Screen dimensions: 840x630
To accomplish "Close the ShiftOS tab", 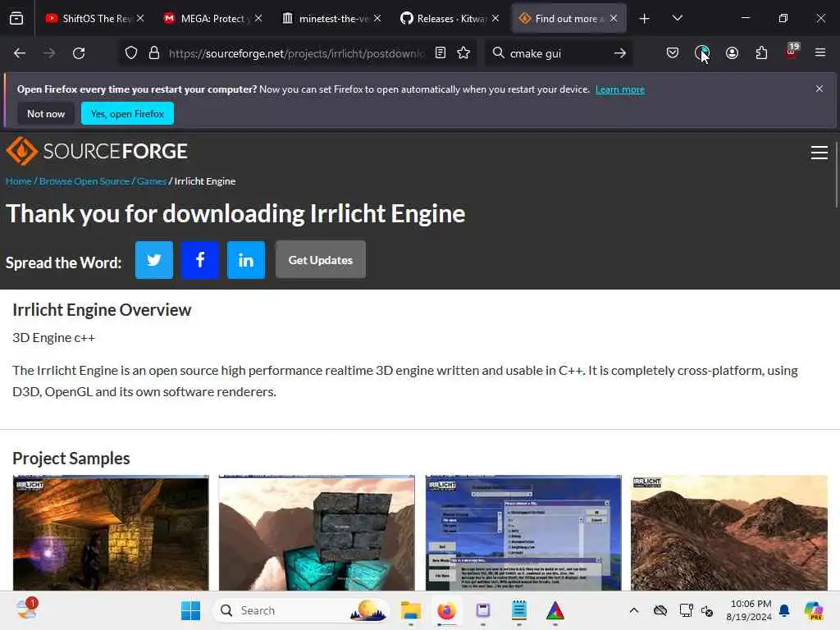I will point(139,18).
